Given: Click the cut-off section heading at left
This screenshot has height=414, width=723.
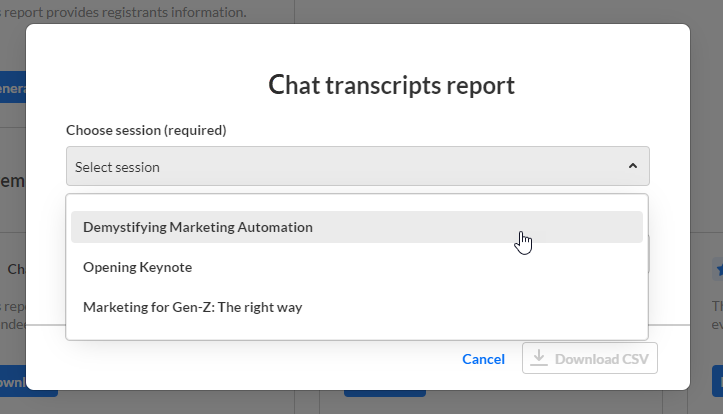Looking at the screenshot, I should click(12, 181).
